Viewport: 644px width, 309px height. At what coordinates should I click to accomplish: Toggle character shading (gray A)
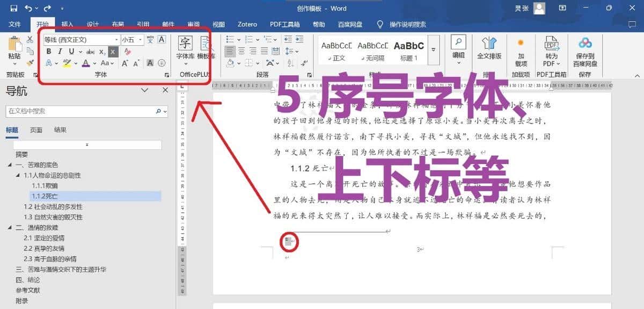coord(150,63)
